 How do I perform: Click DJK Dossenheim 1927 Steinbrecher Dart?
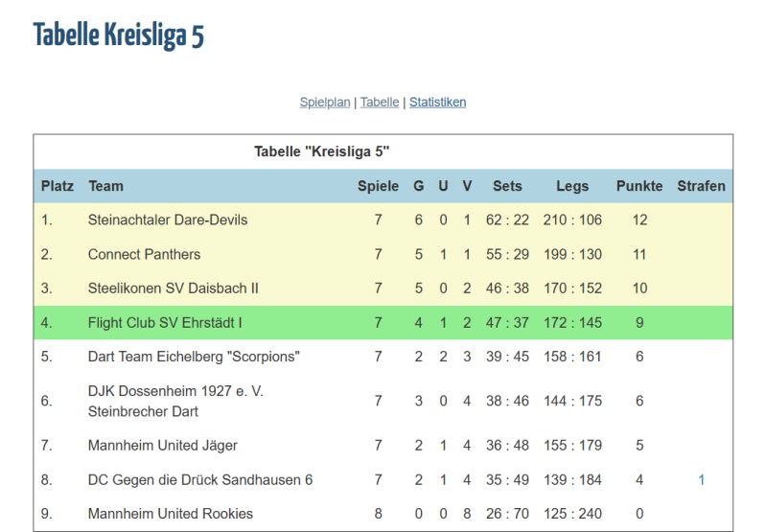175,401
